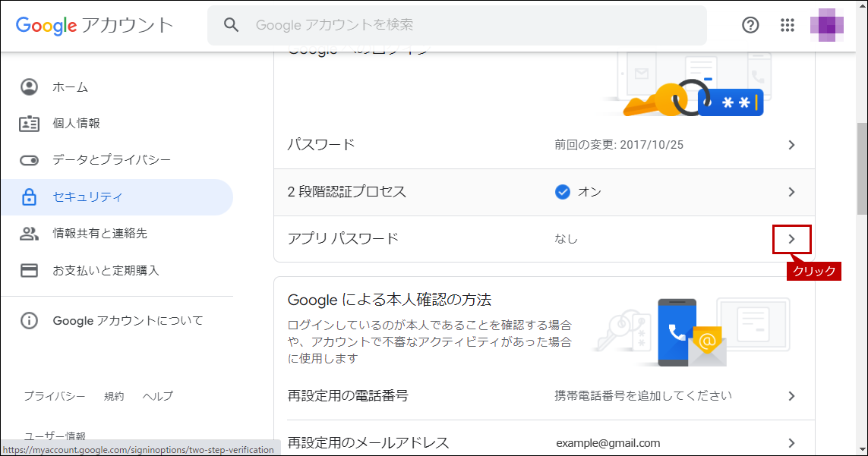Click 携帯電話番号を追加してください text
This screenshot has height=456, width=868.
pyautogui.click(x=643, y=395)
